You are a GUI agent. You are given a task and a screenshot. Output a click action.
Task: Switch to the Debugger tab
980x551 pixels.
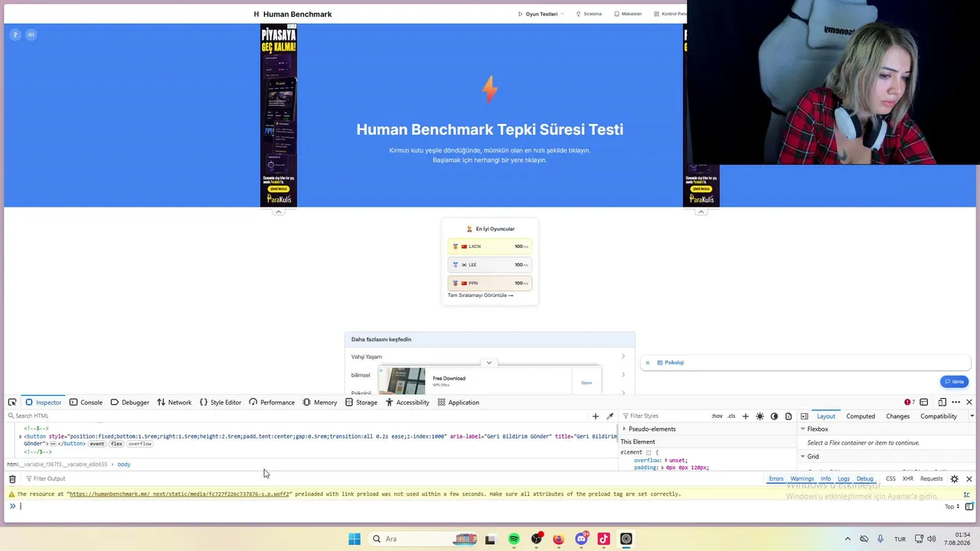click(129, 403)
